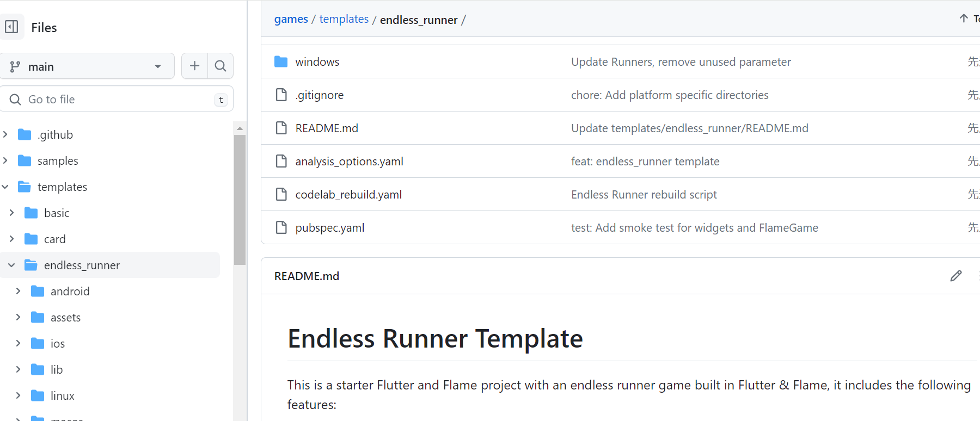Expand the android folder in tree

coord(18,291)
